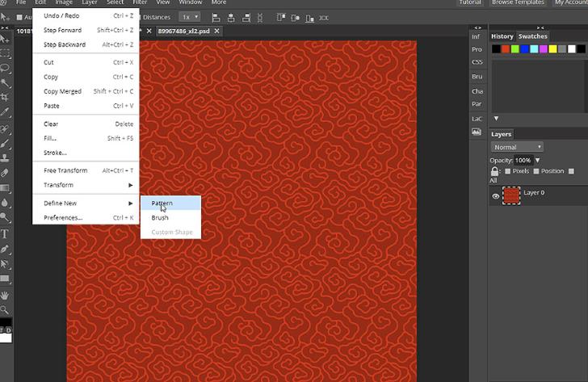The width and height of the screenshot is (588, 382).
Task: Select the Move tool in the toolbox
Action: pyautogui.click(x=5, y=38)
